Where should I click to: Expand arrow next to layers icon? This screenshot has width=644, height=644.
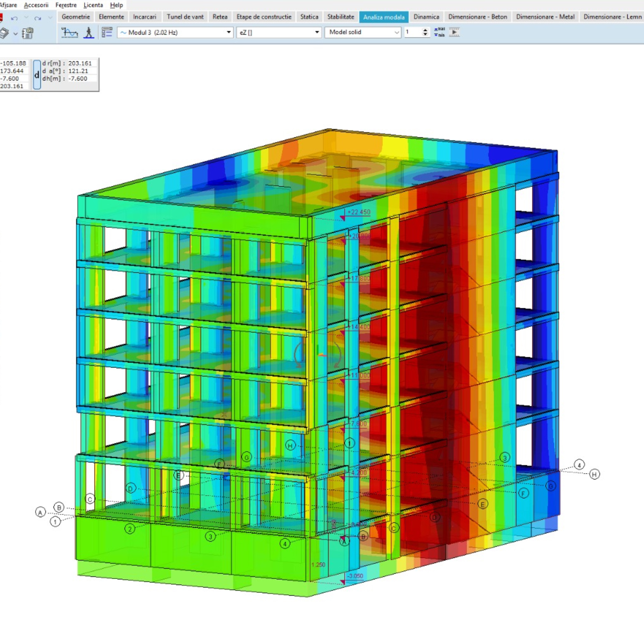(15, 34)
